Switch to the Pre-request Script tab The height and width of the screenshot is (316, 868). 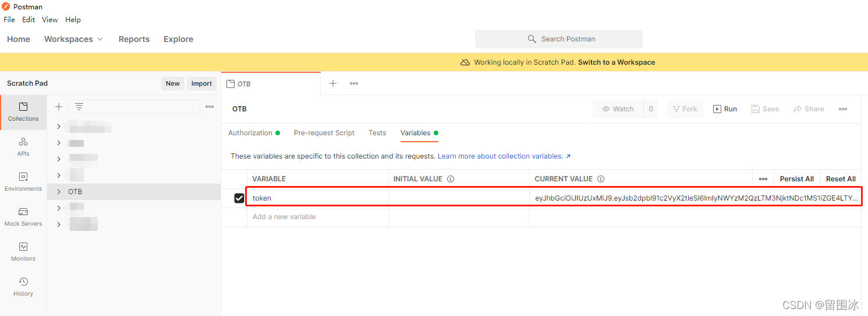324,133
